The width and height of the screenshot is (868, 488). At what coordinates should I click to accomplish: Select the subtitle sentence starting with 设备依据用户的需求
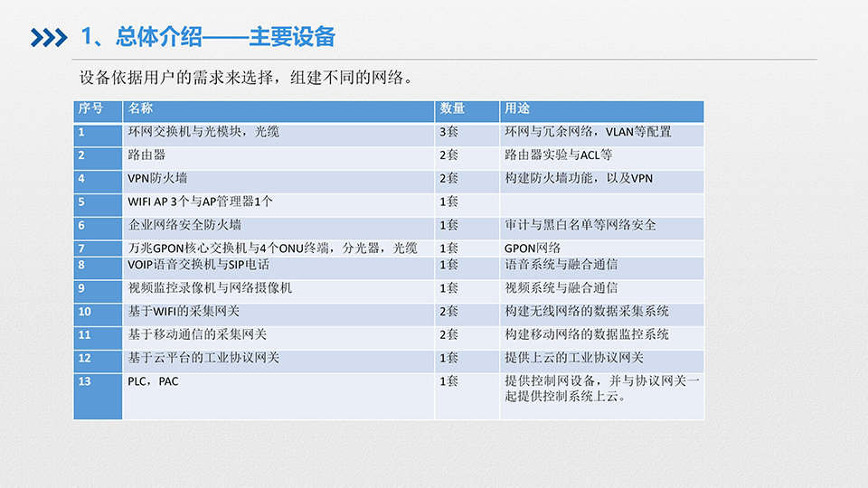(x=246, y=77)
